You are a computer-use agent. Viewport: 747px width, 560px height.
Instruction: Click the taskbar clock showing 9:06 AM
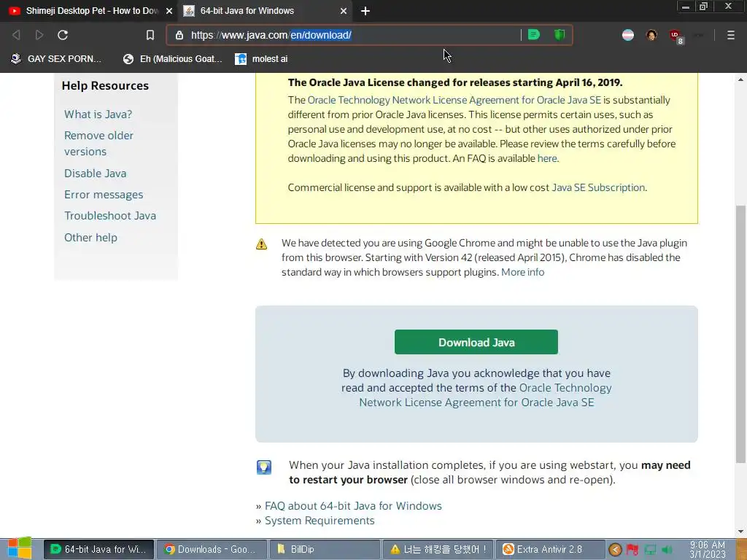coord(707,549)
